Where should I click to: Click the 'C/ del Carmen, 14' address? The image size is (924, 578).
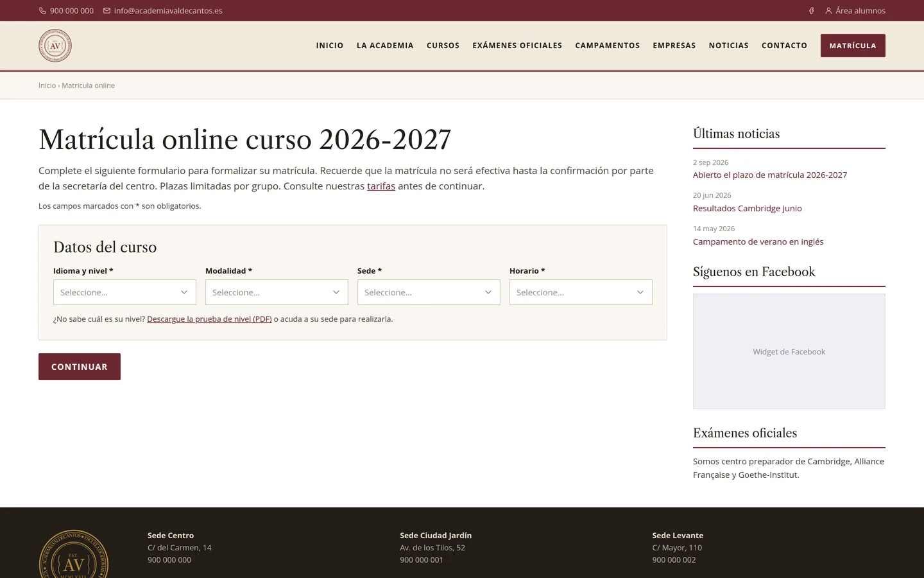(x=180, y=548)
